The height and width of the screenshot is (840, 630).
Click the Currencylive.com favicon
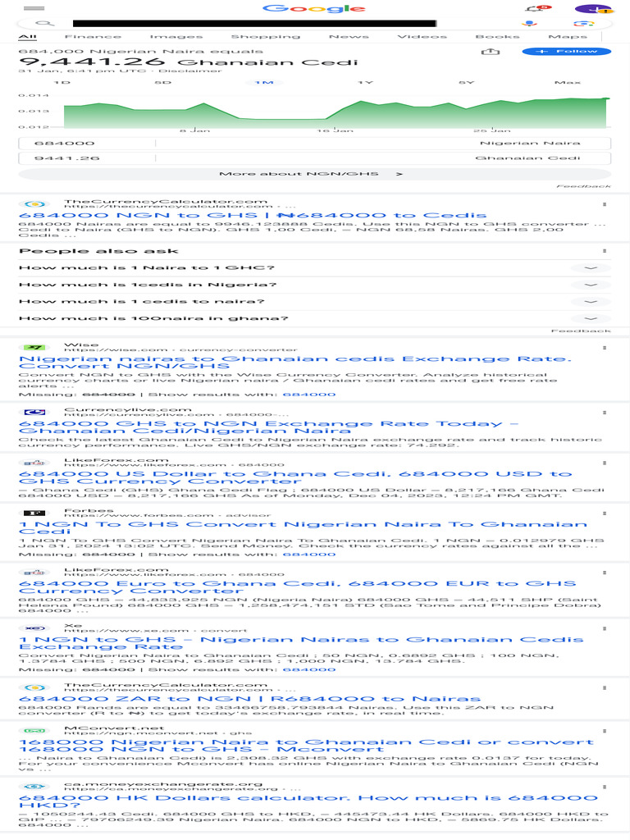tap(34, 412)
